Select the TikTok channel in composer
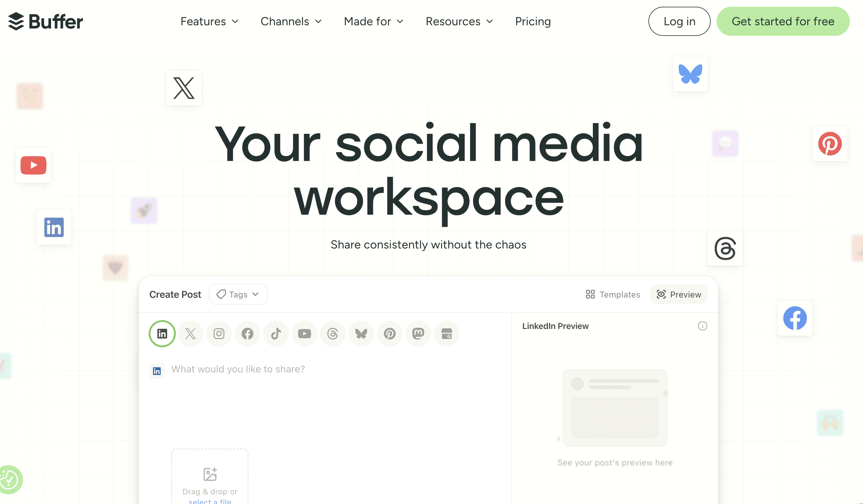This screenshot has width=863, height=504. point(276,333)
